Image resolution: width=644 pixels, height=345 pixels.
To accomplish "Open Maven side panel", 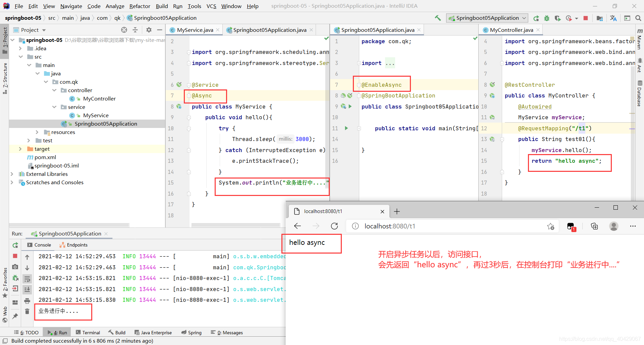I will (640, 39).
